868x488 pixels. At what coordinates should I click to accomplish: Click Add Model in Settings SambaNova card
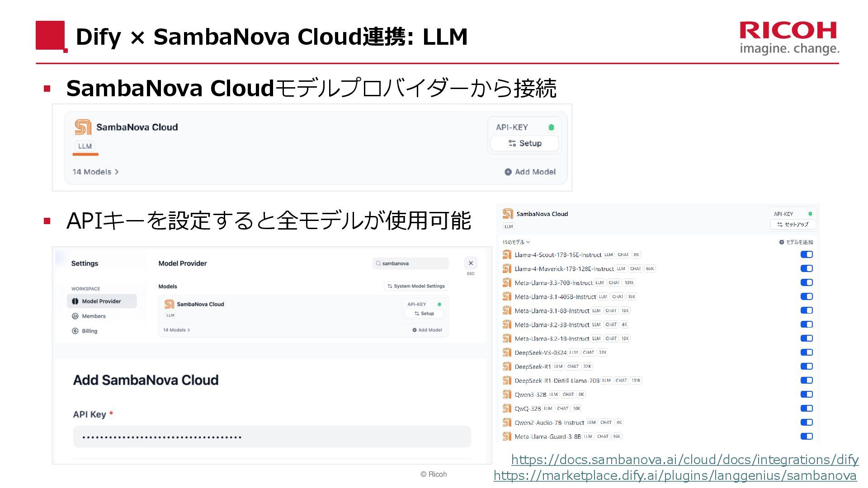pyautogui.click(x=427, y=330)
